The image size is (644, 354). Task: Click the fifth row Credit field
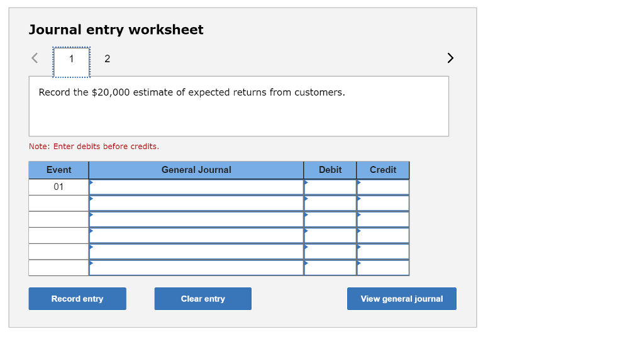(x=383, y=252)
